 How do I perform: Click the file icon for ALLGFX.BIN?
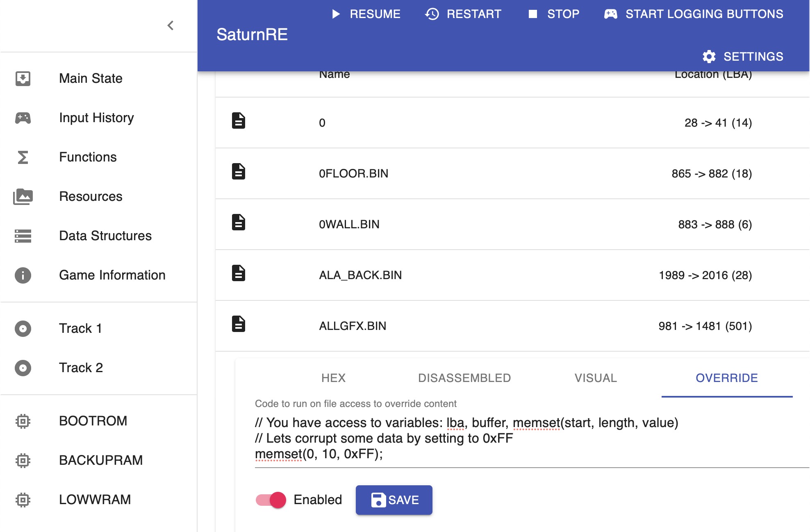(x=239, y=324)
